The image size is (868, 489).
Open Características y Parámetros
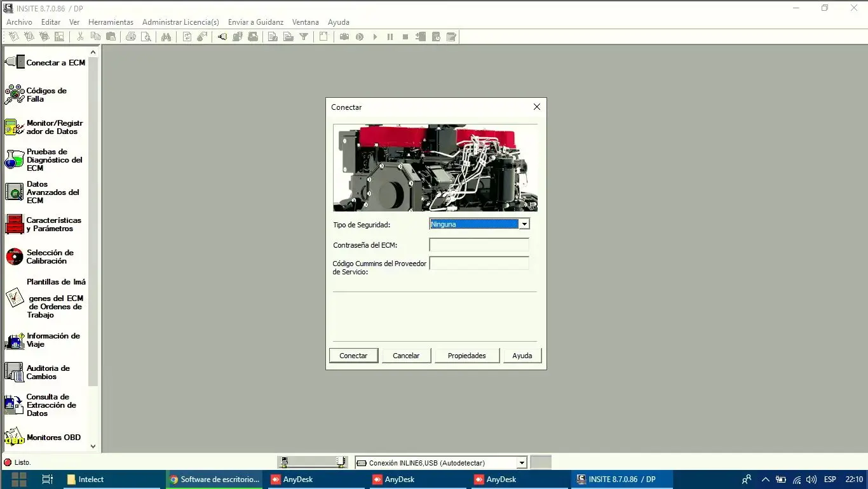(43, 224)
